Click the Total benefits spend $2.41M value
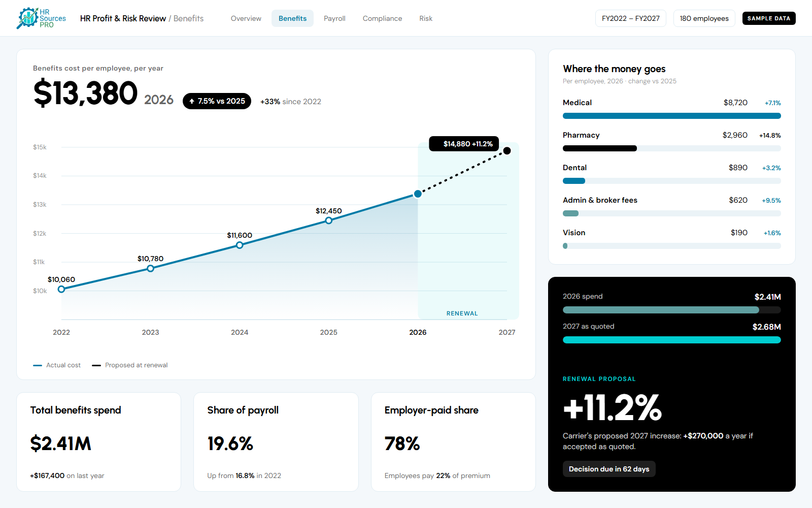 (x=61, y=443)
